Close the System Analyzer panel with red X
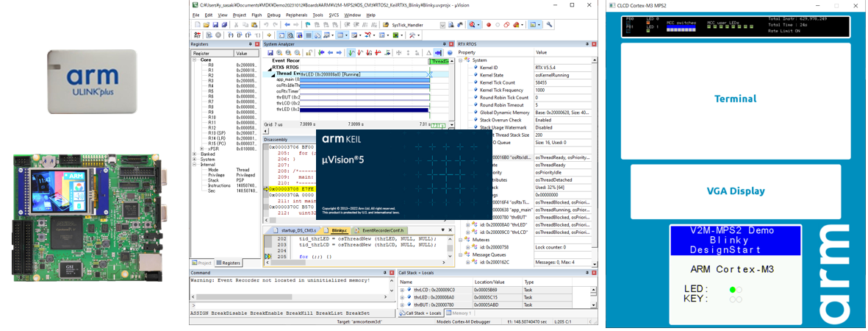Image resolution: width=868 pixels, height=331 pixels. (x=451, y=44)
